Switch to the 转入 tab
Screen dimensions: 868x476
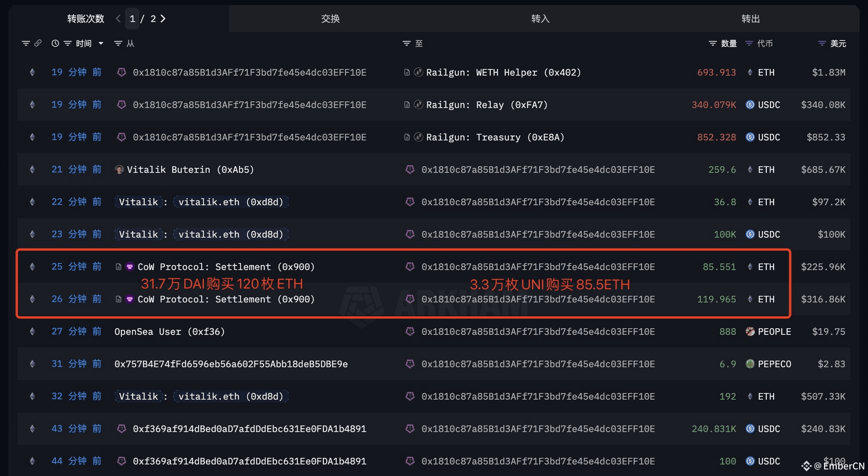click(x=541, y=19)
